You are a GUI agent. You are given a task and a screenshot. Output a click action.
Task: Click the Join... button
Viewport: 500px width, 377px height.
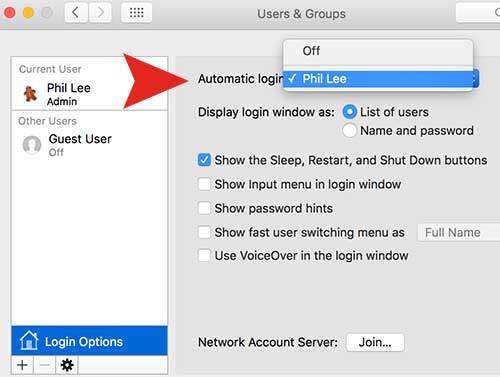pyautogui.click(x=375, y=342)
